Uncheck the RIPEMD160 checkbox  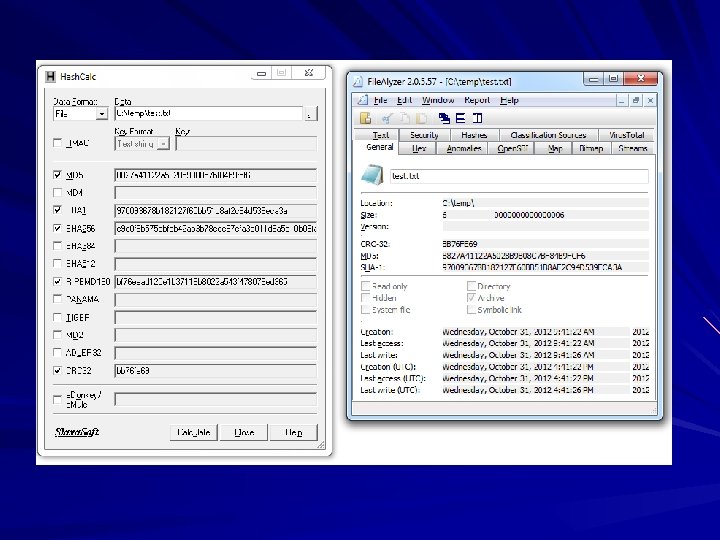coord(57,281)
